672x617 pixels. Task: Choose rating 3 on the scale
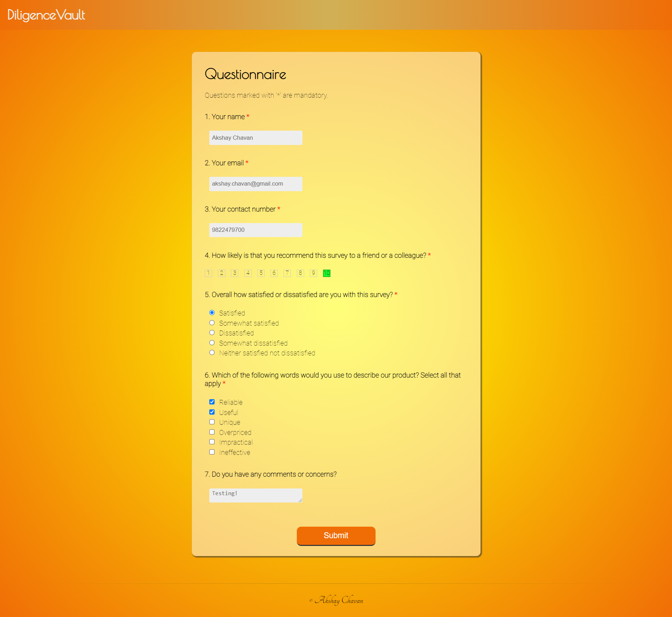tap(234, 273)
